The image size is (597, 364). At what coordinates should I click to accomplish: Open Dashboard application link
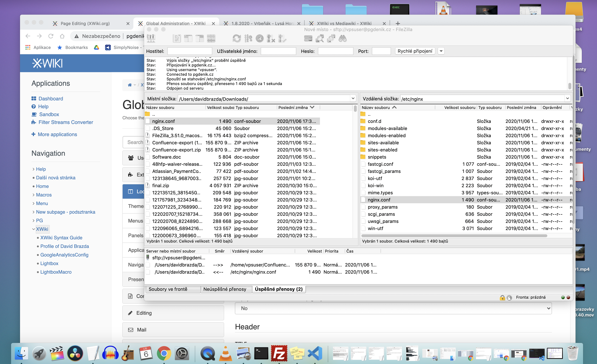click(x=51, y=99)
